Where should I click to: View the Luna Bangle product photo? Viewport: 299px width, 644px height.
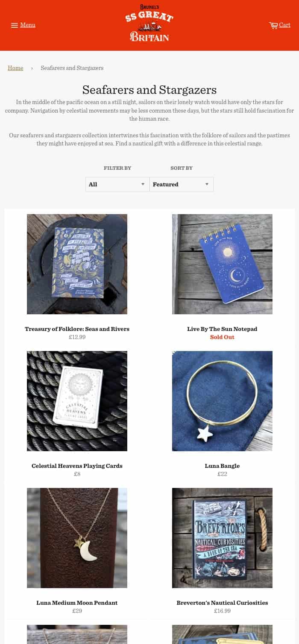222,401
